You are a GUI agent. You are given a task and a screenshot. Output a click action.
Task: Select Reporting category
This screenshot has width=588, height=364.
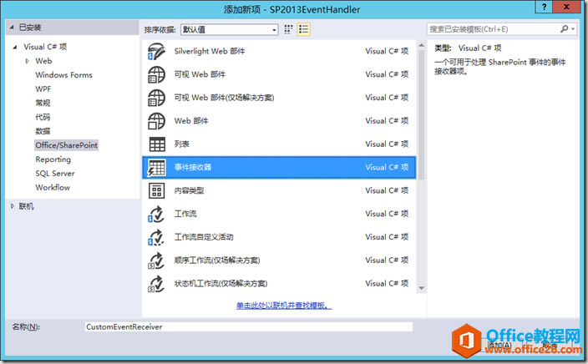[x=53, y=159]
